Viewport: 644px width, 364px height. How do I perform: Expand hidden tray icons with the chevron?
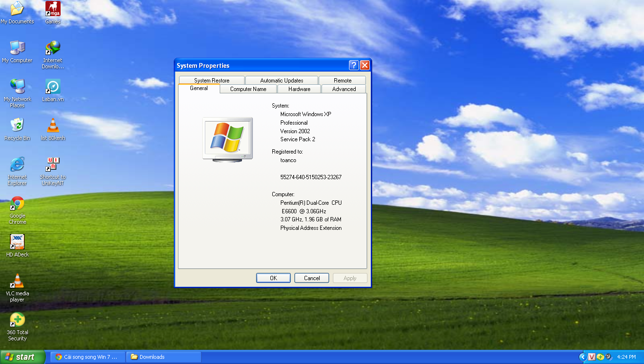(583, 357)
